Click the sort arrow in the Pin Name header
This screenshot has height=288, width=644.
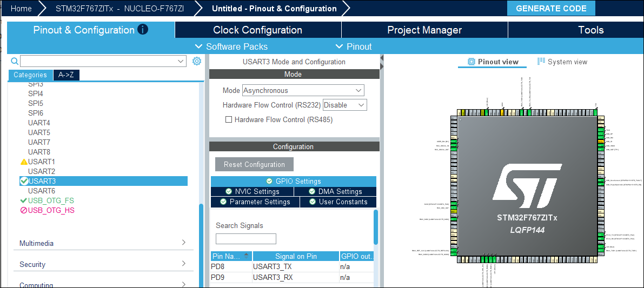[246, 255]
